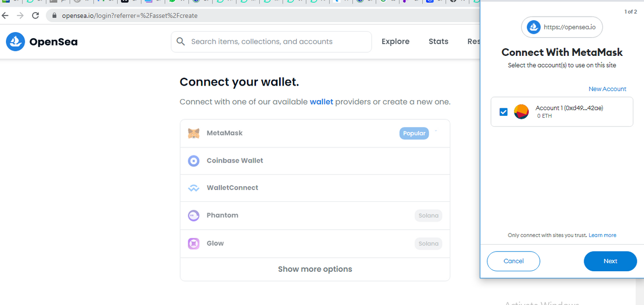The height and width of the screenshot is (305, 644).
Task: Open the Explore menu
Action: coord(395,41)
